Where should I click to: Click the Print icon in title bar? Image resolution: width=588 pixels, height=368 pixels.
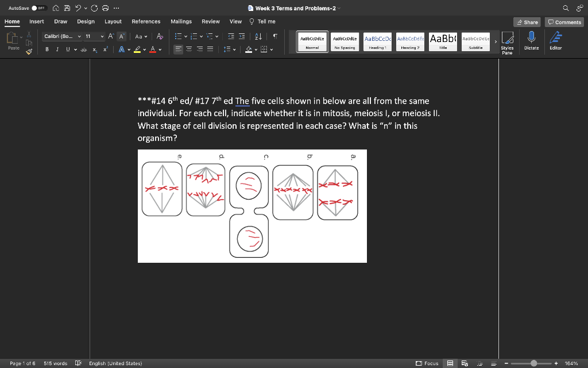(106, 8)
